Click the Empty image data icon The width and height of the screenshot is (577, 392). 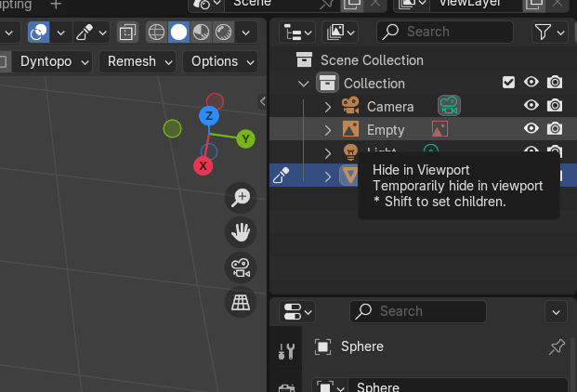click(x=439, y=129)
